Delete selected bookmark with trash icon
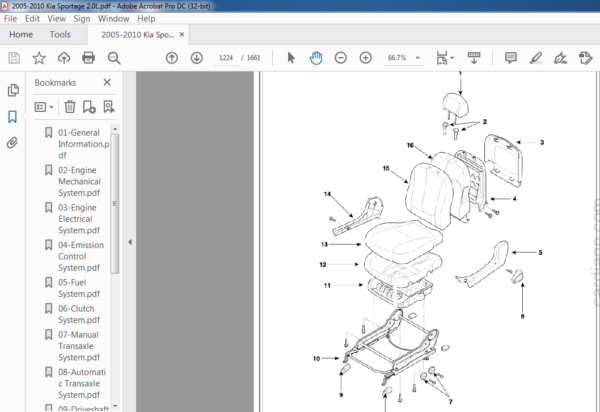 point(70,107)
